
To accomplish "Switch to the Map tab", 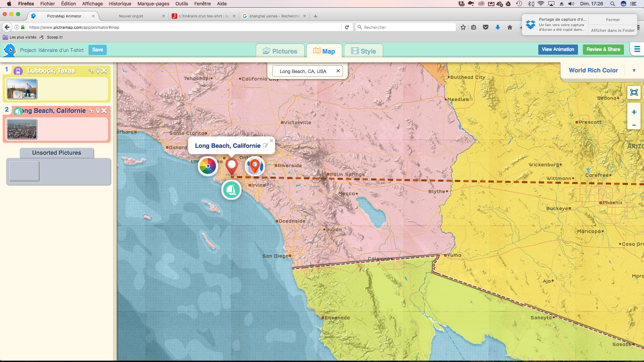I will (324, 51).
